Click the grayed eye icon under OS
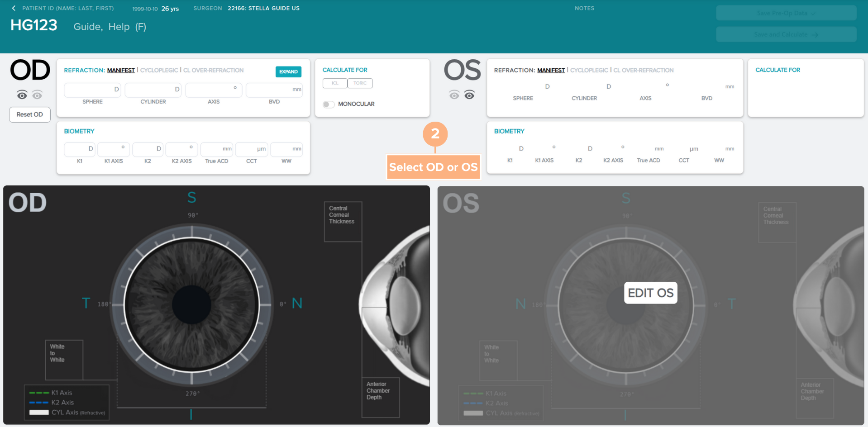Screen dimensions: 868x427 pos(454,95)
